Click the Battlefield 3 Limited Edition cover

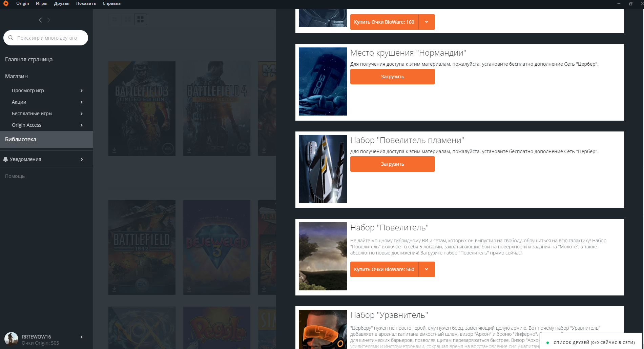click(142, 108)
